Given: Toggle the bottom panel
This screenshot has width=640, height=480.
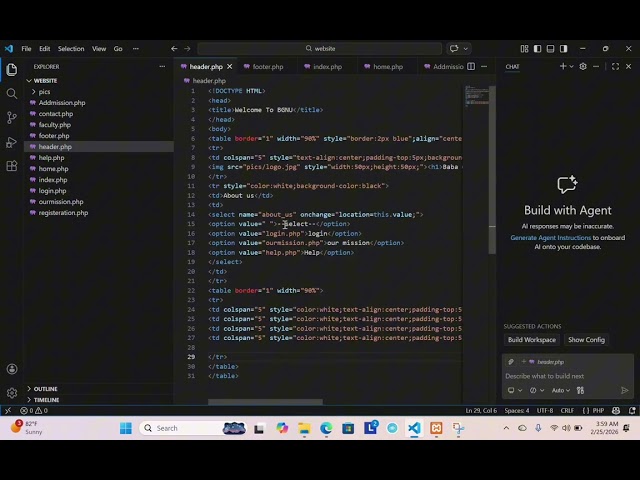Looking at the screenshot, I should 551,49.
